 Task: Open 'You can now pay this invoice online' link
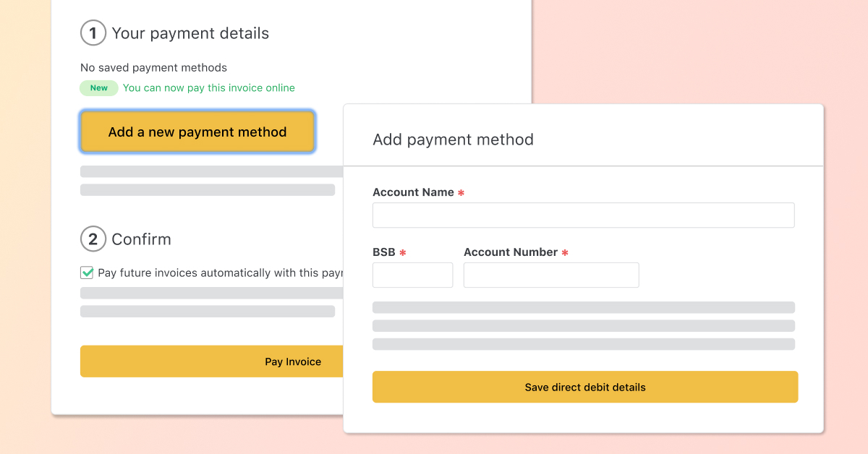[209, 88]
